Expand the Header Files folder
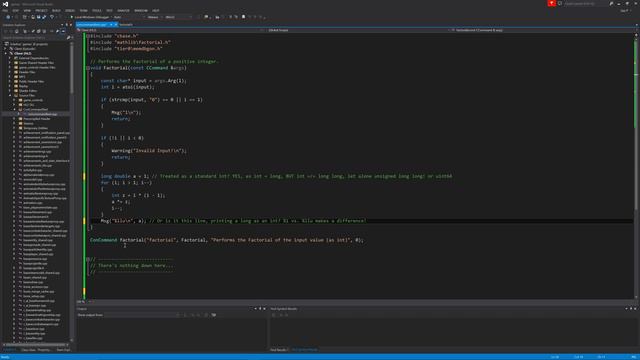 (x=10, y=72)
